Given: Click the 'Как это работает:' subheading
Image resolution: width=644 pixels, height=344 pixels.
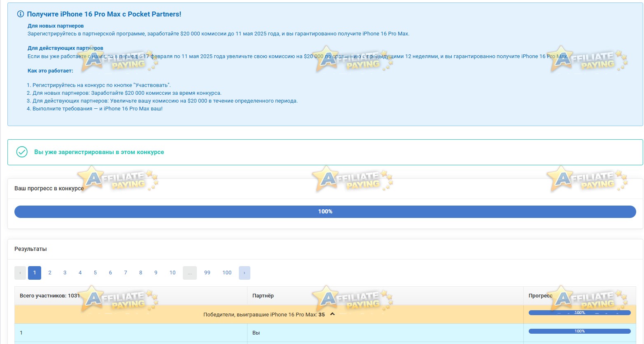Looking at the screenshot, I should [50, 71].
